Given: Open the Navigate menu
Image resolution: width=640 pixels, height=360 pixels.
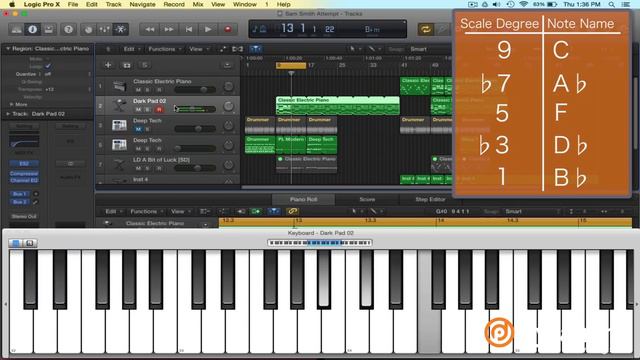Looking at the screenshot, I should click(x=142, y=4).
